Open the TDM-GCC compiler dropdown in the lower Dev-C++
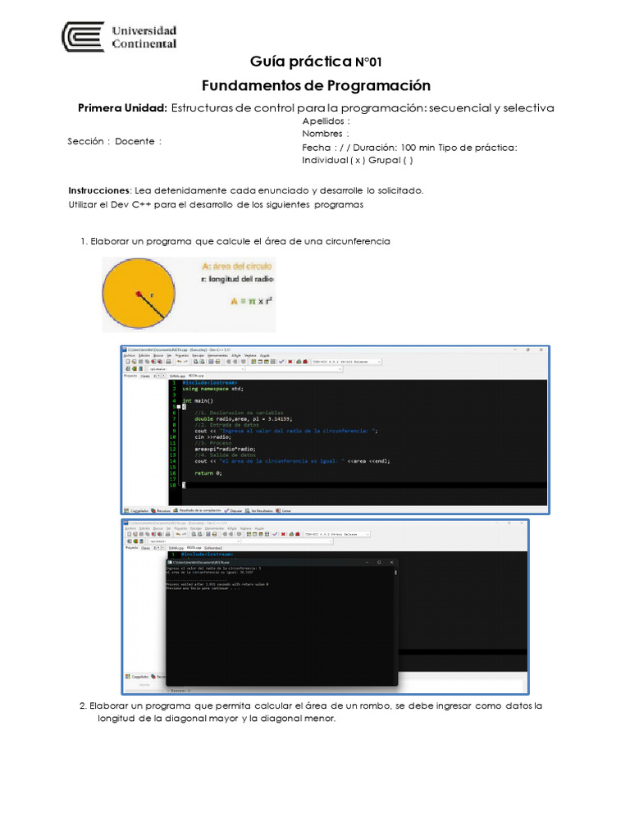The image size is (630, 840). [x=337, y=534]
